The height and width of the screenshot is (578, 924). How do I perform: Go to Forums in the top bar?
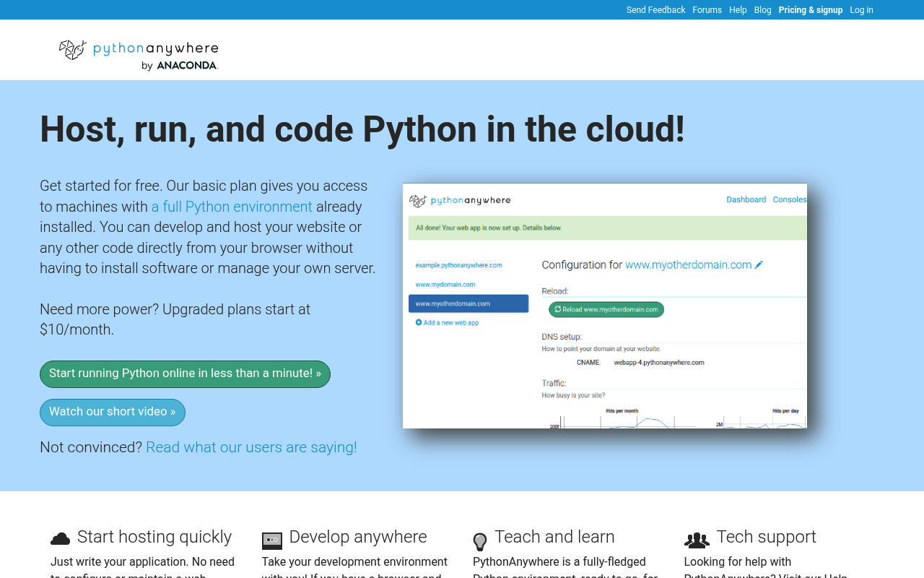(707, 10)
